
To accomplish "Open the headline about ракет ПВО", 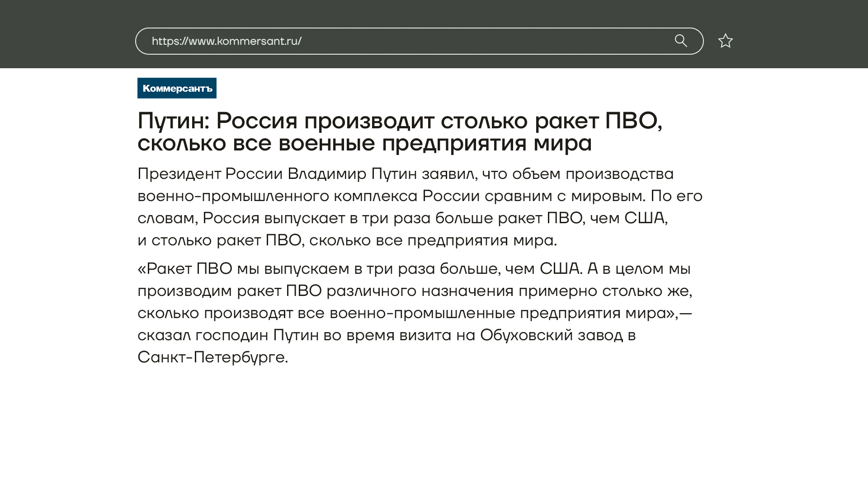I will pyautogui.click(x=400, y=121).
